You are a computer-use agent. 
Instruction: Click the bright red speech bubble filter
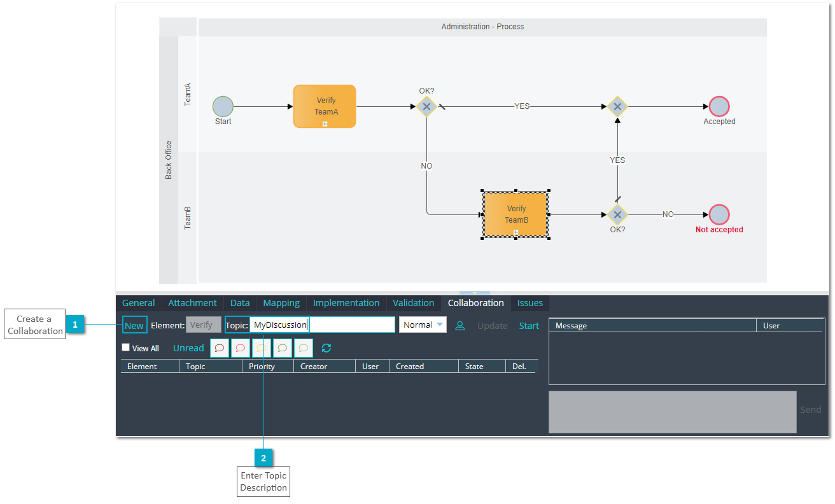[241, 348]
